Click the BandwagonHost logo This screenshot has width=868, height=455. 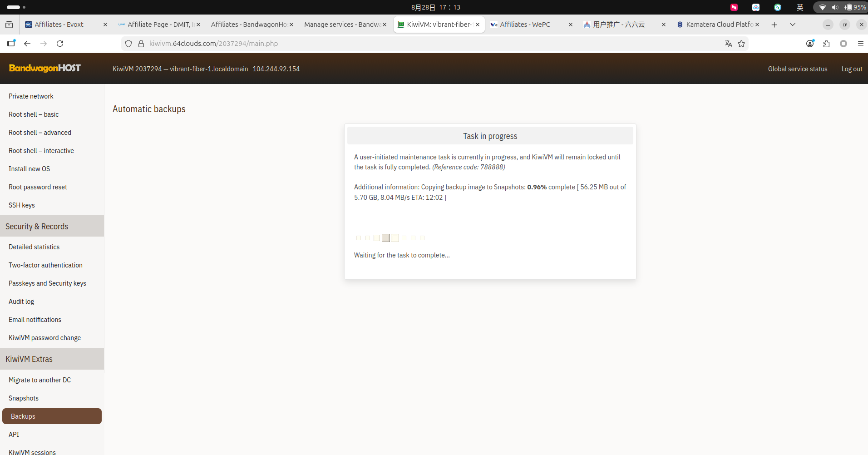45,68
